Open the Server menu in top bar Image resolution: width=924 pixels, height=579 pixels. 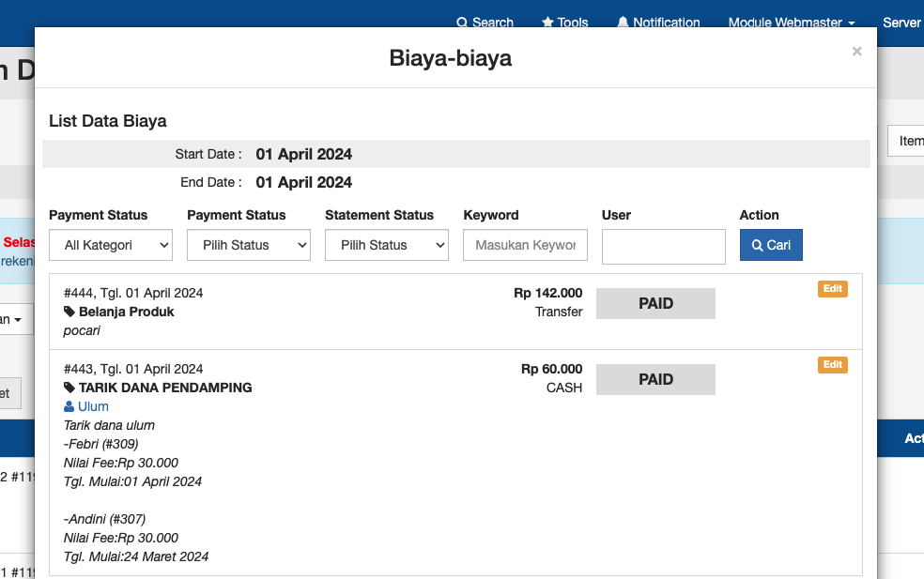(x=903, y=23)
